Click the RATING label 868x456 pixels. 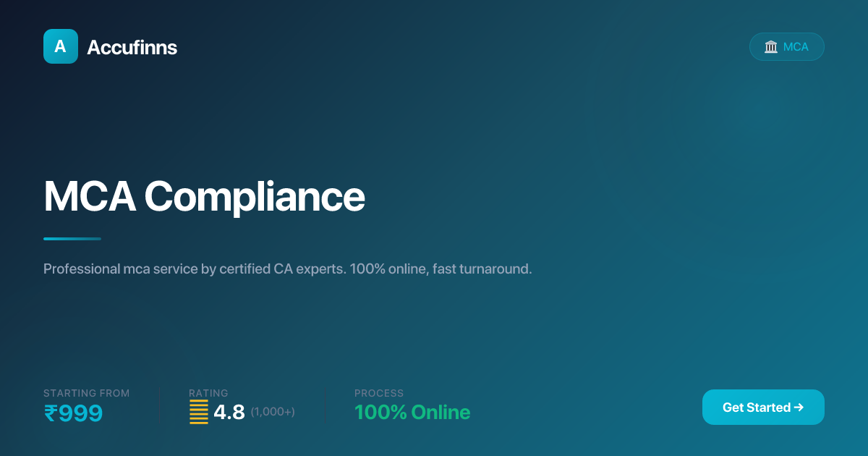point(208,393)
